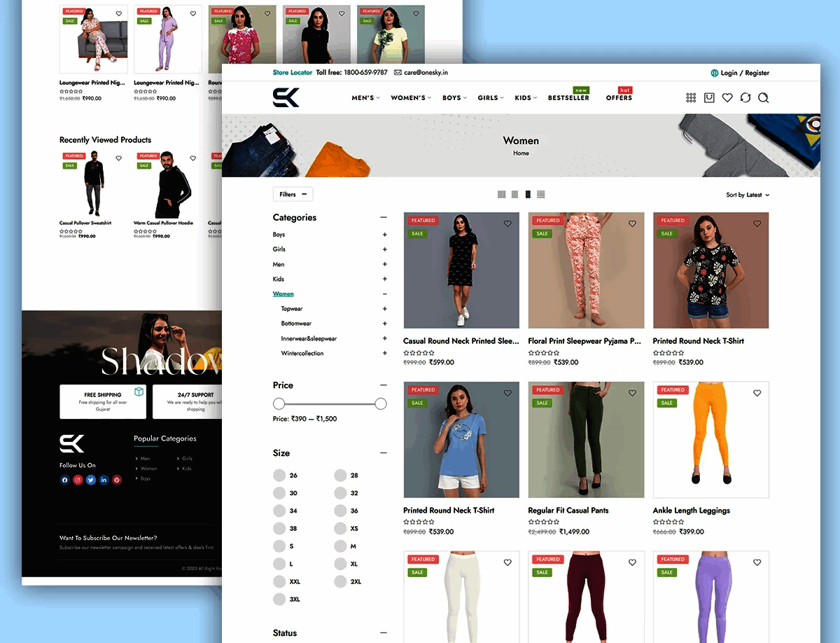The height and width of the screenshot is (643, 840).
Task: Wishlist heart on black Printed Round Neck T-Shirt
Action: pyautogui.click(x=757, y=224)
